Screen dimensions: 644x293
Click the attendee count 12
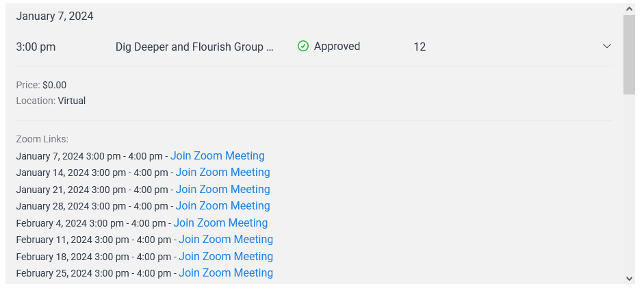pos(420,47)
